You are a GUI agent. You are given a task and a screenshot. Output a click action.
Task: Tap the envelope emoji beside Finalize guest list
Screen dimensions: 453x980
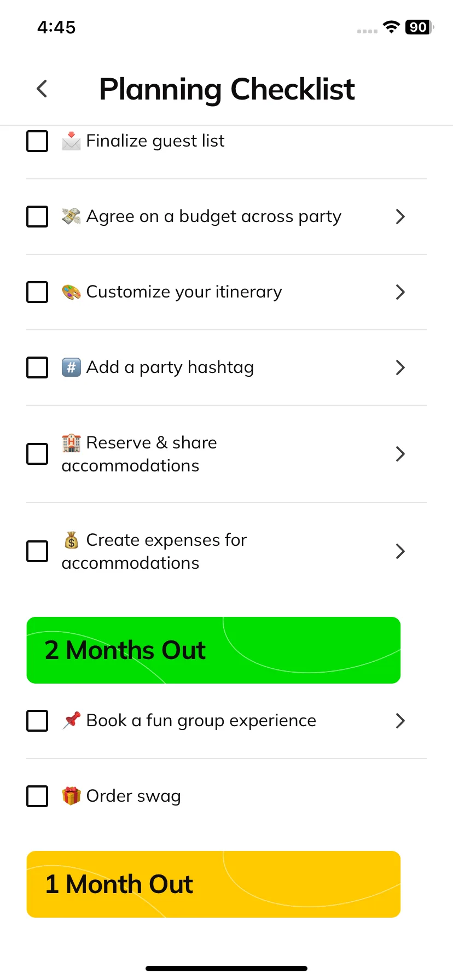[71, 141]
